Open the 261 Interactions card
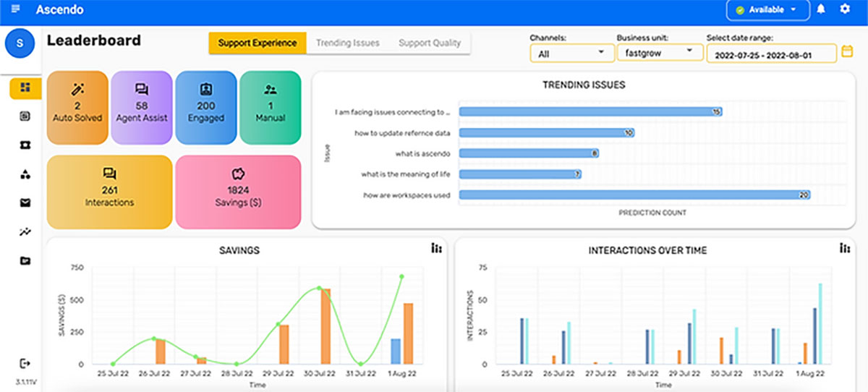868x392 pixels. (x=109, y=192)
